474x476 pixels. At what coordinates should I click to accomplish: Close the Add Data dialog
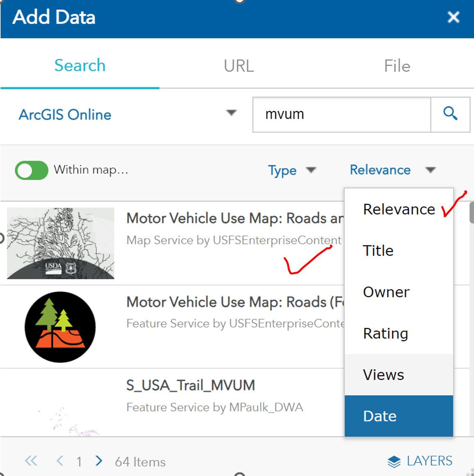(453, 17)
